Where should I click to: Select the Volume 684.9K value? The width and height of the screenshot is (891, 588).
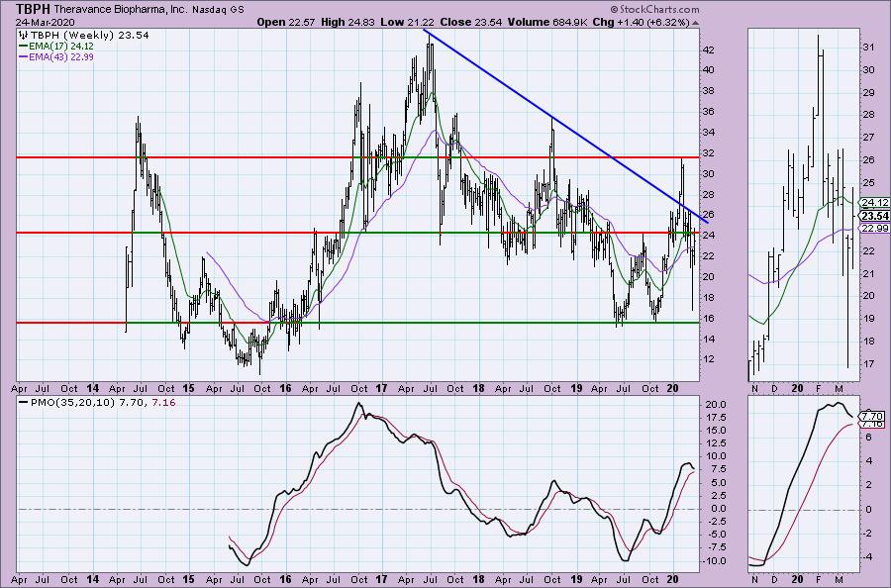point(547,22)
